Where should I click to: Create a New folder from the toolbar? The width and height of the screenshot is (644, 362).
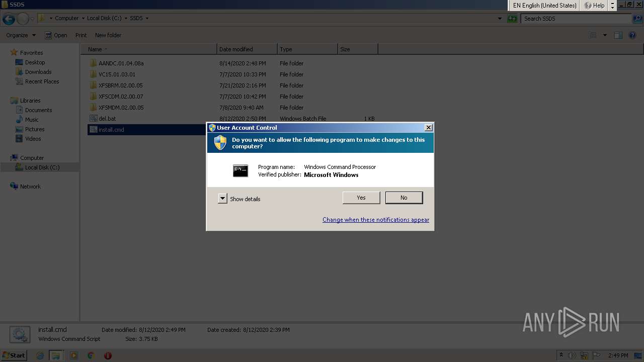108,35
